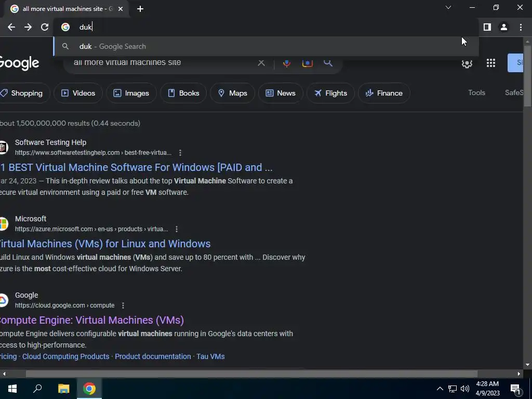This screenshot has height=399, width=532.
Task: Open network status in system tray
Action: click(x=453, y=389)
